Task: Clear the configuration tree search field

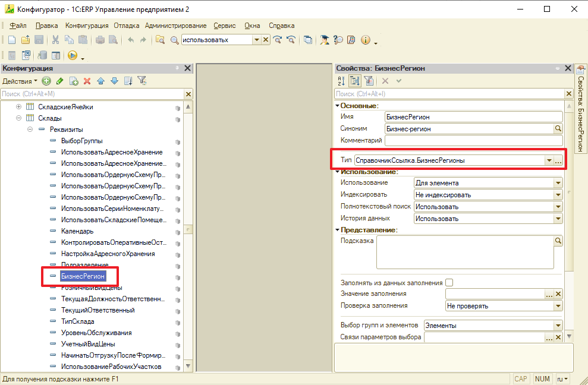Action: 188,94
